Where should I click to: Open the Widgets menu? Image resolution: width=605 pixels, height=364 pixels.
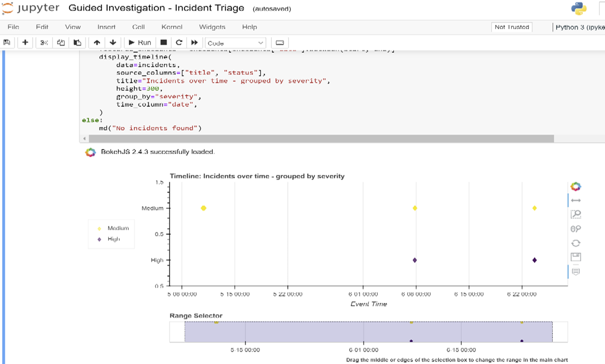click(x=212, y=27)
